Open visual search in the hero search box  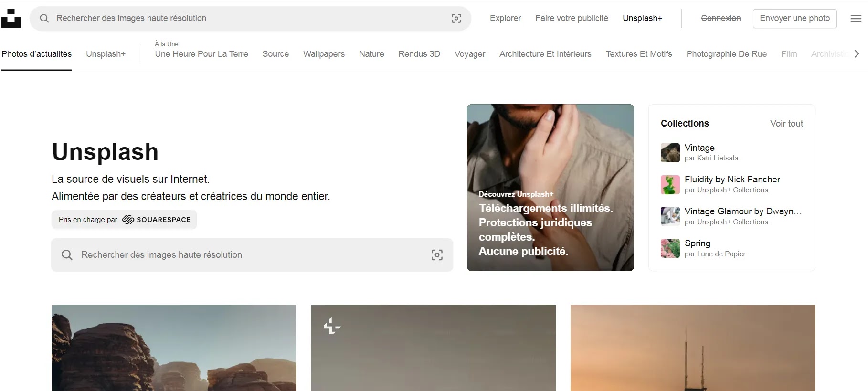coord(437,255)
